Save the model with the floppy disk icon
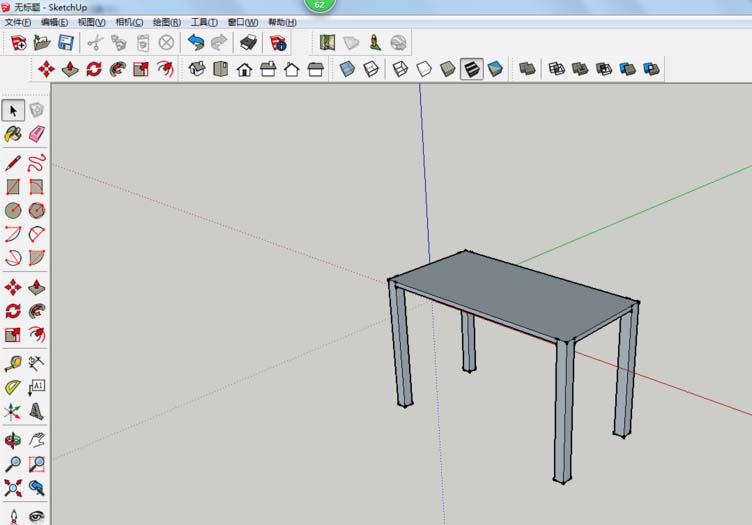 (x=66, y=43)
